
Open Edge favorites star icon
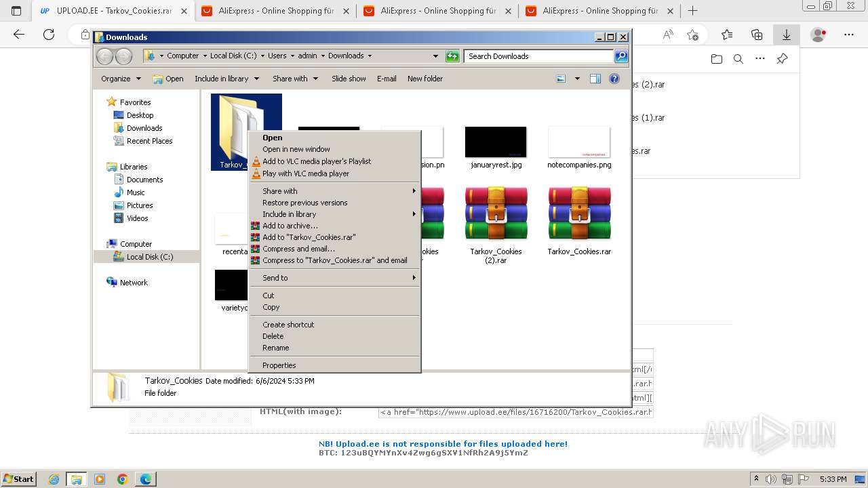coord(727,35)
